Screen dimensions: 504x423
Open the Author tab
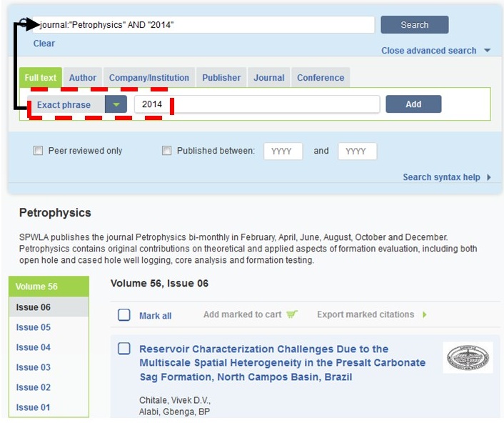click(83, 77)
